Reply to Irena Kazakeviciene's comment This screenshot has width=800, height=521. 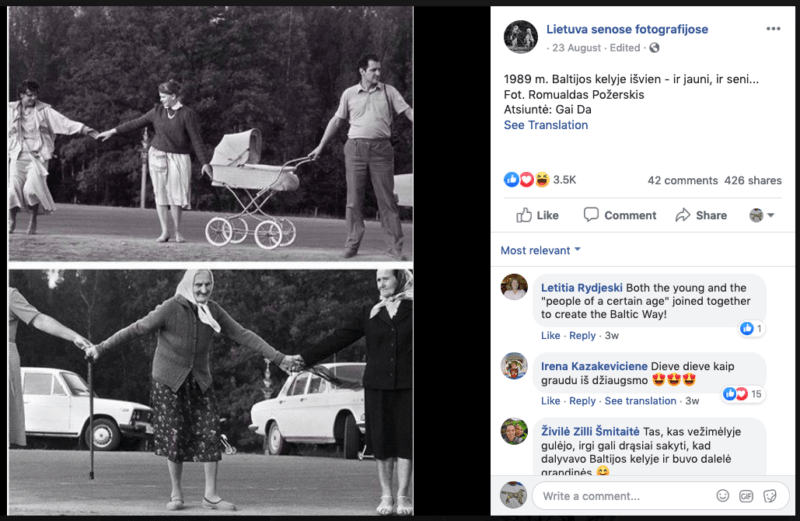click(x=582, y=401)
